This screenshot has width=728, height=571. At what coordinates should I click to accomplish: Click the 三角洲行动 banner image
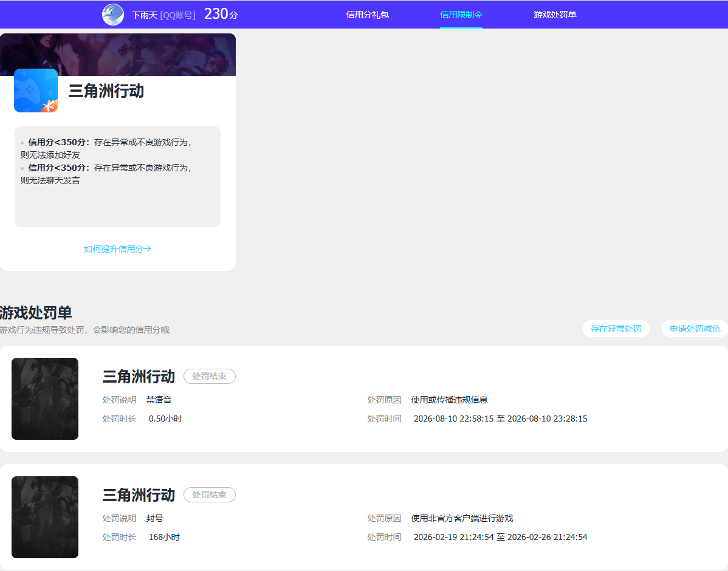coord(118,54)
